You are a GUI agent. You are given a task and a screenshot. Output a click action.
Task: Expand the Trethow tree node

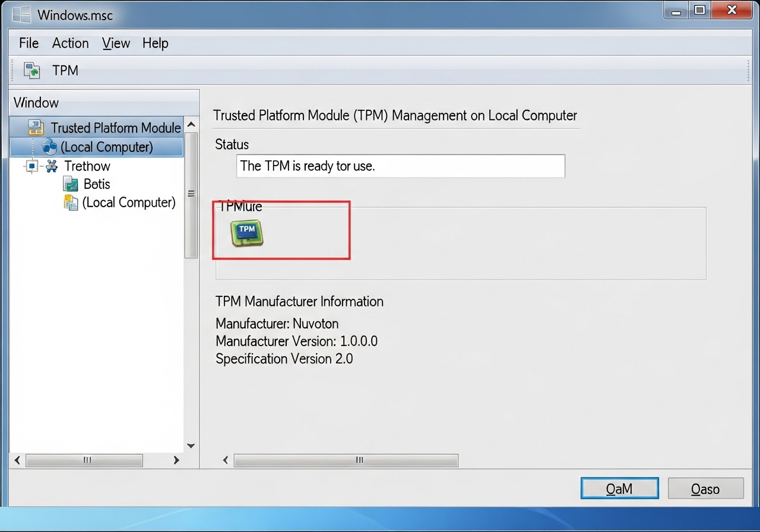[31, 166]
